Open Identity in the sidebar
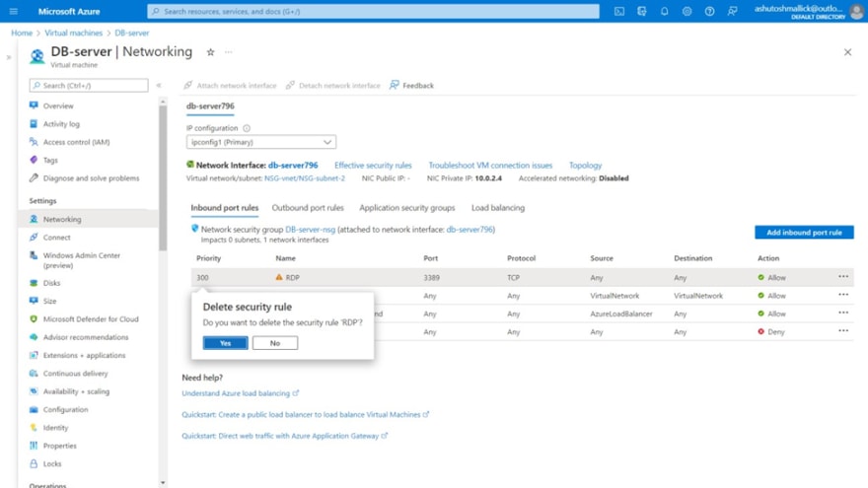The height and width of the screenshot is (488, 868). pos(55,428)
